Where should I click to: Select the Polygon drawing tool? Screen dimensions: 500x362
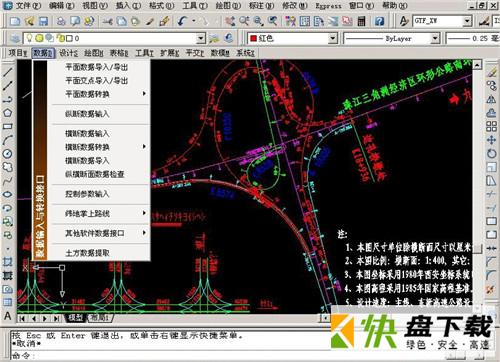pos(8,113)
